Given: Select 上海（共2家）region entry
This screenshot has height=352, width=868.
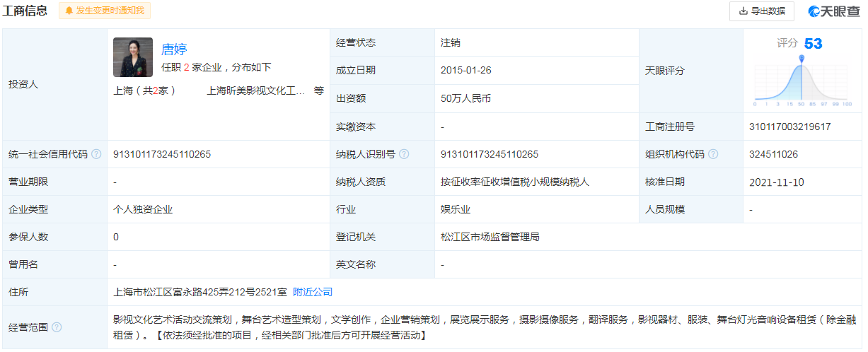Looking at the screenshot, I should coord(144,90).
